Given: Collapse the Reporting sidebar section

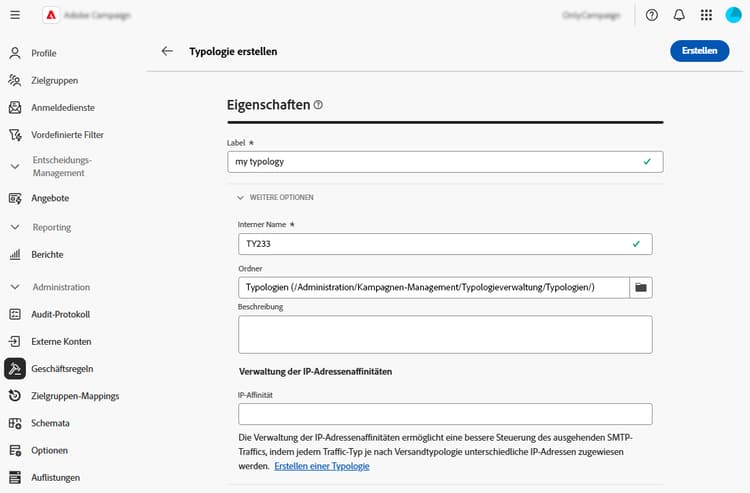Looking at the screenshot, I should 15,227.
